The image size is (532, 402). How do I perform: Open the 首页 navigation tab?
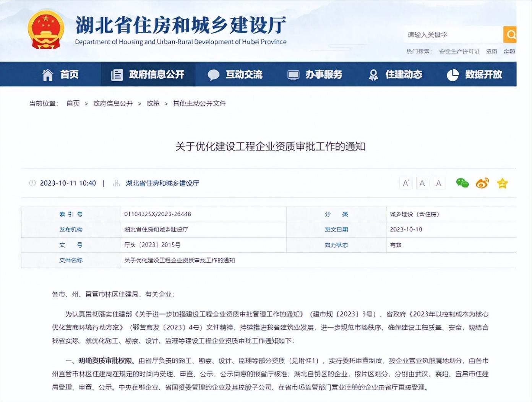click(60, 75)
